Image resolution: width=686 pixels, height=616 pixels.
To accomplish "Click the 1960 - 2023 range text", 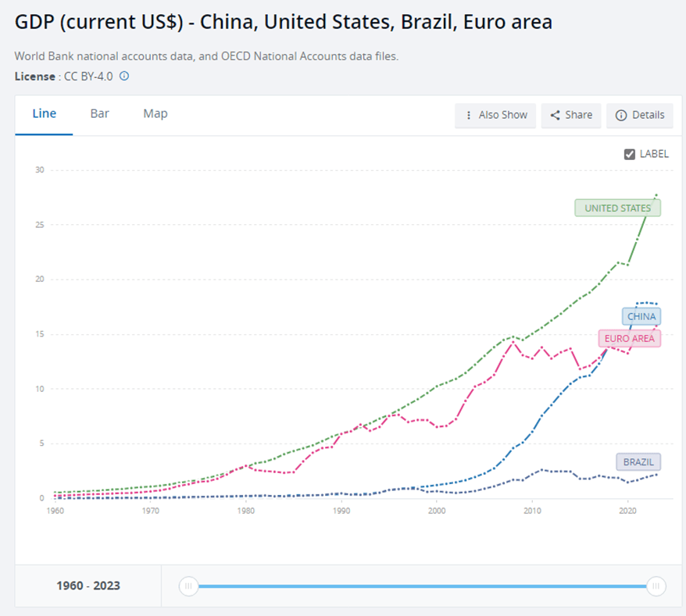I will [88, 586].
